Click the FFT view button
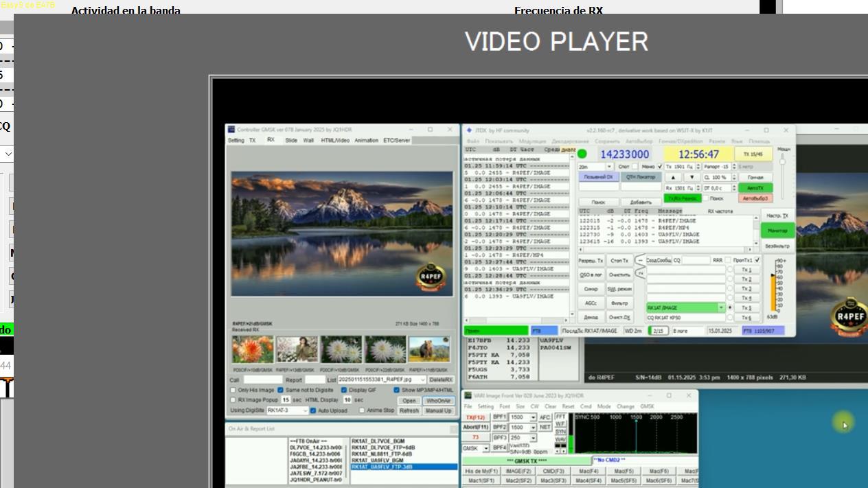The height and width of the screenshot is (488, 868). pos(560,417)
